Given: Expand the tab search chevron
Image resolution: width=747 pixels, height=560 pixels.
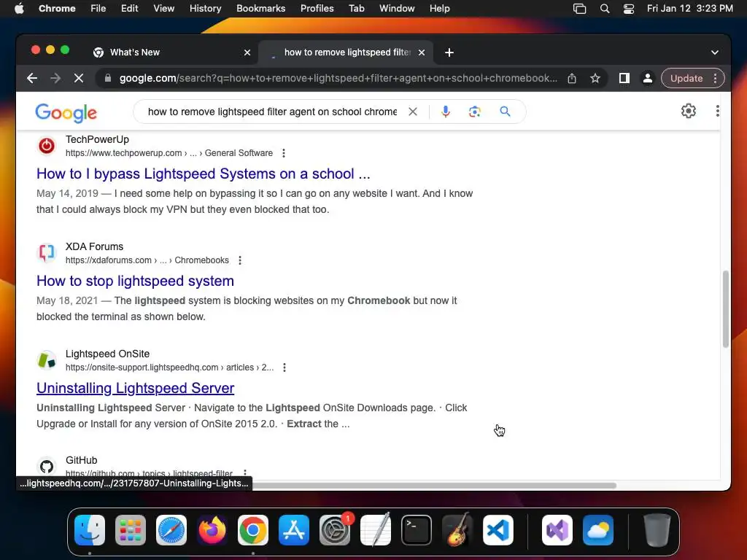Looking at the screenshot, I should click(x=715, y=52).
